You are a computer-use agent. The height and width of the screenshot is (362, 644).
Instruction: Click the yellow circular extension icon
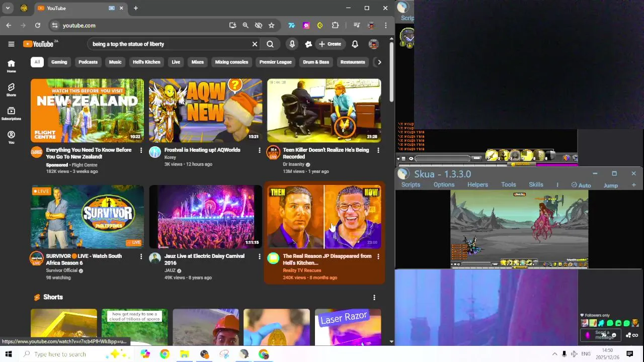point(320,25)
